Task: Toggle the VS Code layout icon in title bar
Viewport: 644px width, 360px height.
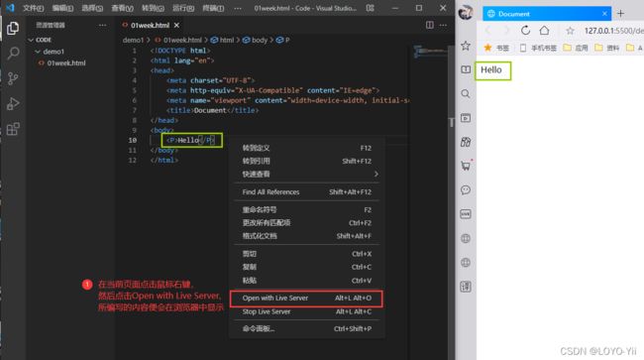Action: coord(371,8)
